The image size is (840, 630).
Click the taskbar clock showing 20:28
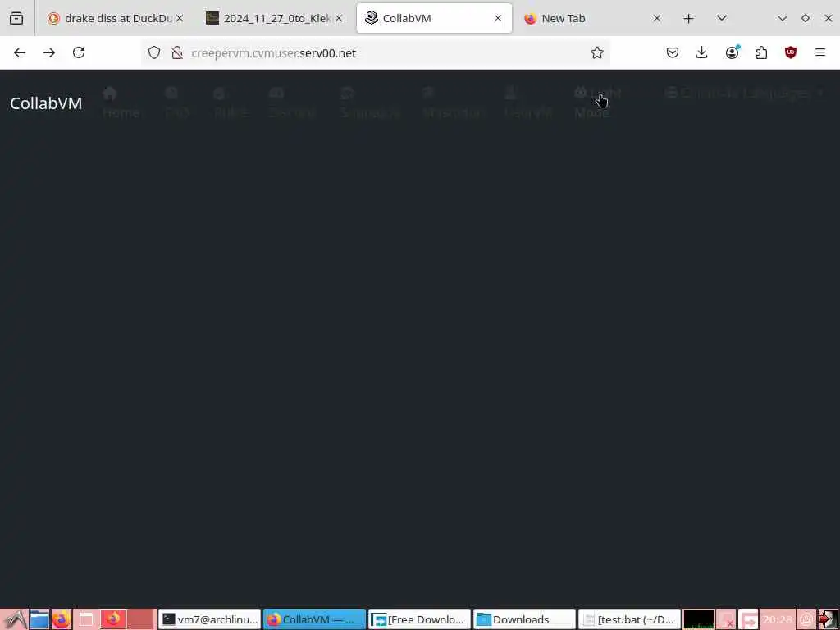[778, 620]
